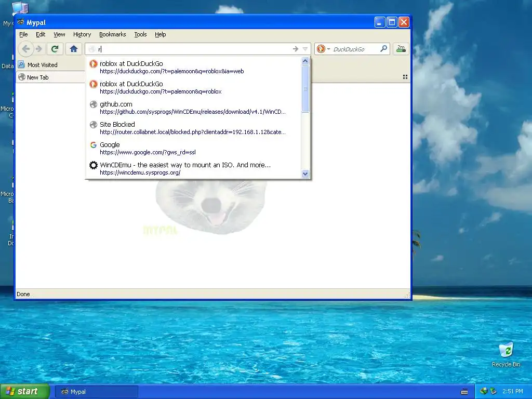Select roblox suggestion ending with ia=web

pos(193,67)
